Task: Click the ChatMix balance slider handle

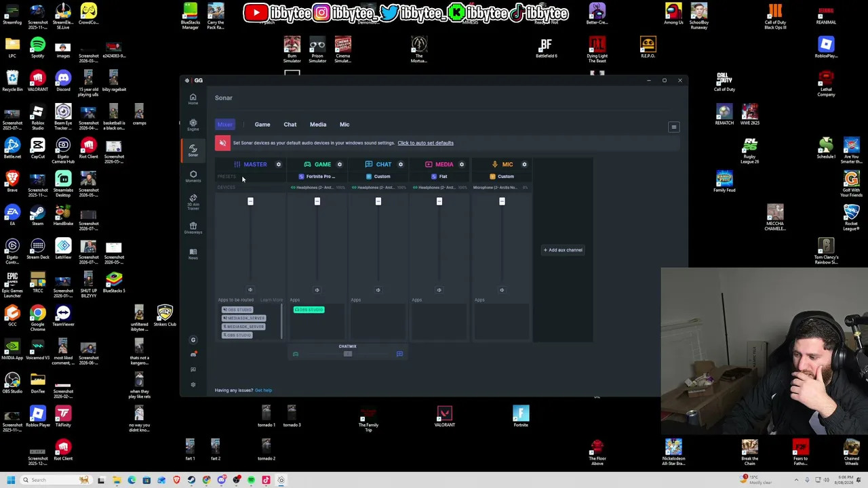Action: [348, 354]
